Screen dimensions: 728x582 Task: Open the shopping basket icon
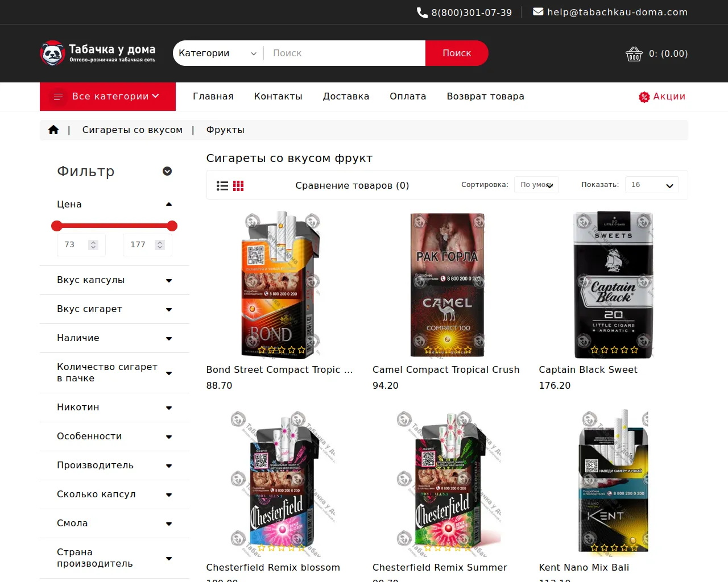634,54
